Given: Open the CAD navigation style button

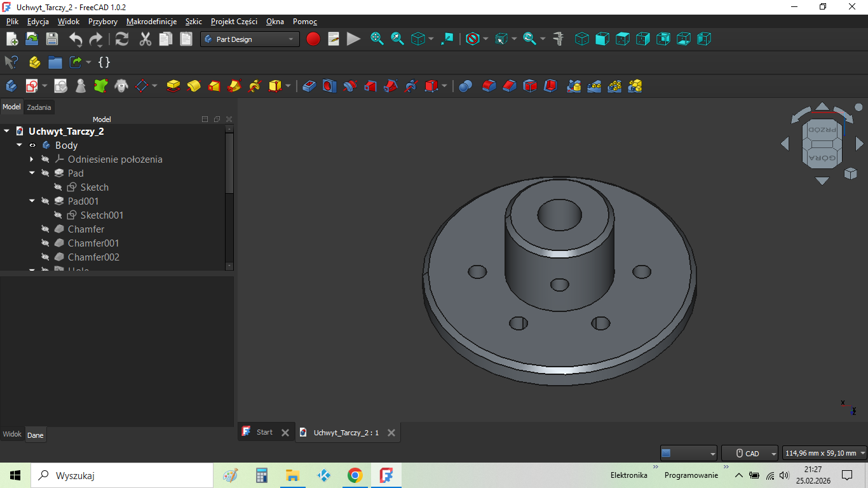Looking at the screenshot, I should click(749, 453).
